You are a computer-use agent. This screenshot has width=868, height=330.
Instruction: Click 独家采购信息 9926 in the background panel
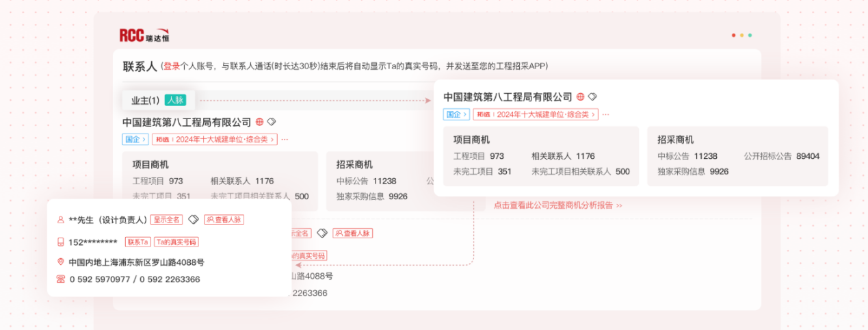point(372,196)
